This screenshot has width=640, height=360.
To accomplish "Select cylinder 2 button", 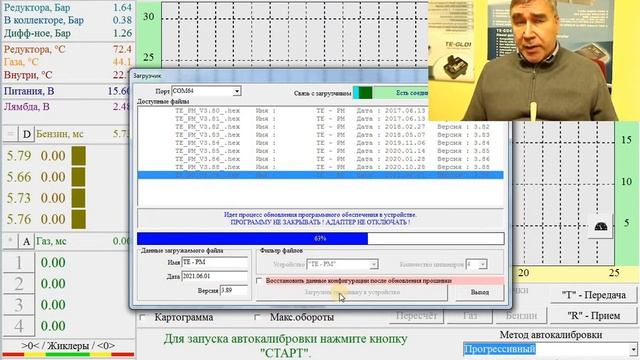I will pyautogui.click(x=19, y=284).
